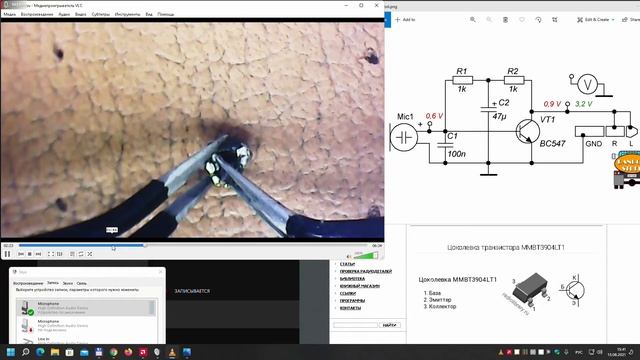Toggle VLC fullscreen mode

click(x=50, y=254)
